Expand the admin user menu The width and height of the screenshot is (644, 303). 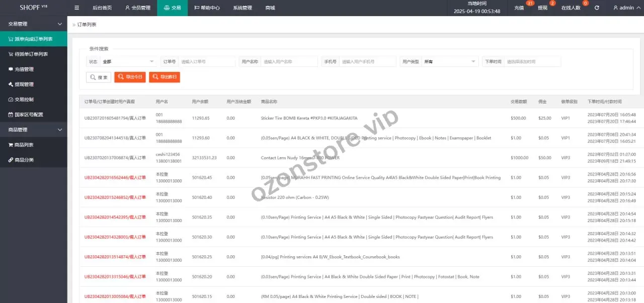(x=626, y=8)
